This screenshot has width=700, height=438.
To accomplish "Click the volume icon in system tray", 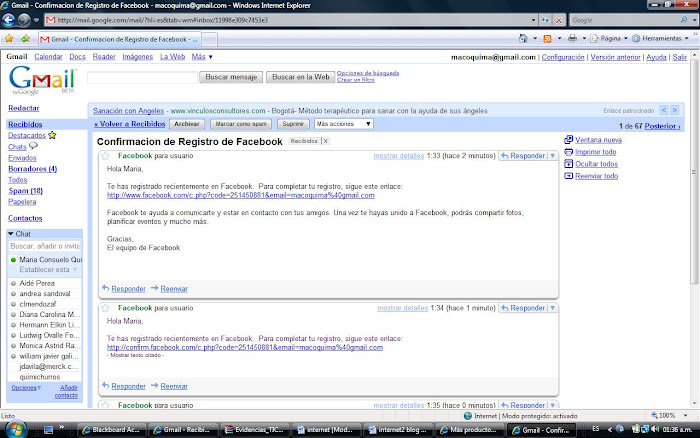I will coord(655,429).
